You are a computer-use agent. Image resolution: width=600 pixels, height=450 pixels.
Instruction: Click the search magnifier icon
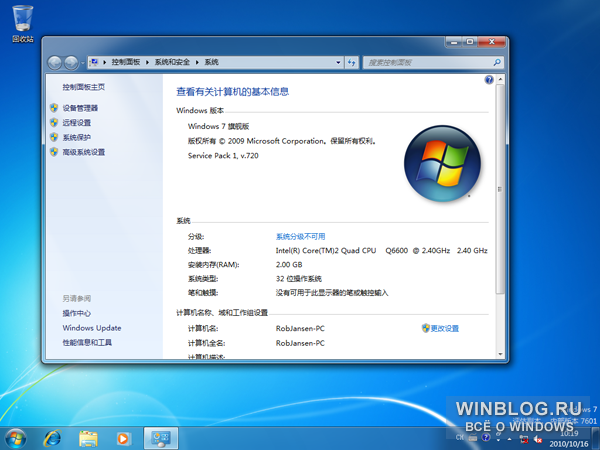[x=497, y=62]
